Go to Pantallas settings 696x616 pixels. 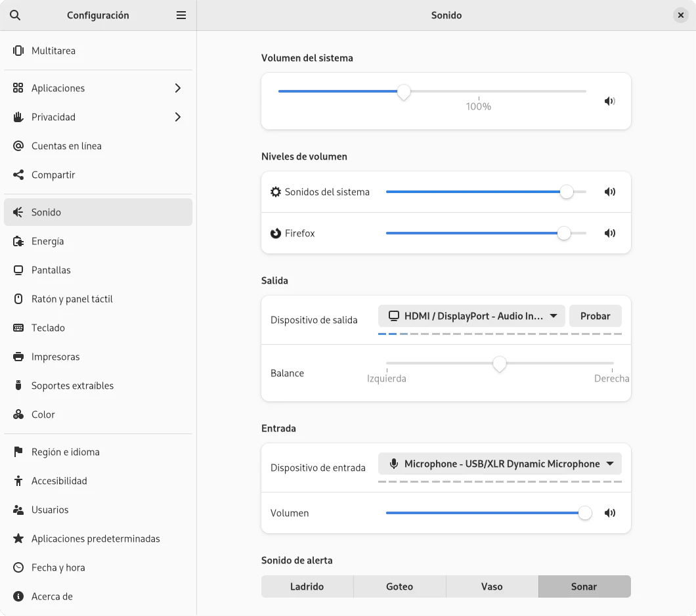[x=51, y=270]
